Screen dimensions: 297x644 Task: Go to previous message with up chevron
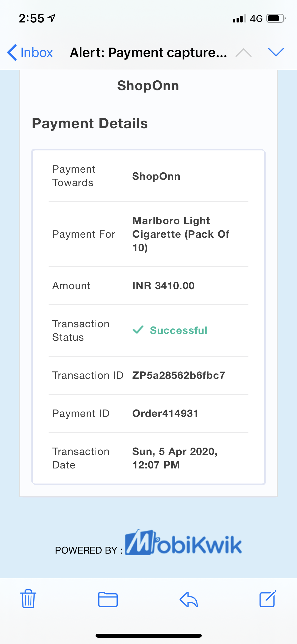coord(243,53)
